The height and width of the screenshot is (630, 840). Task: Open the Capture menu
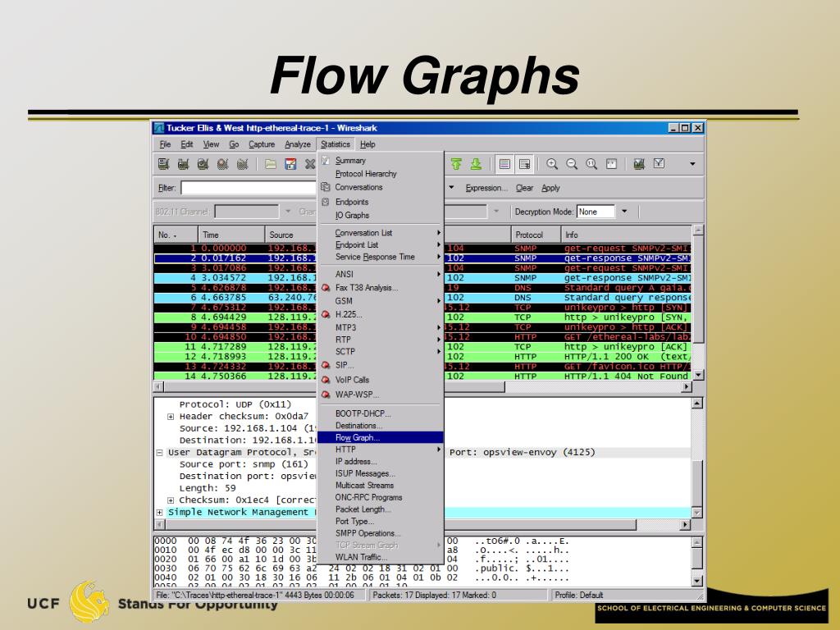(x=262, y=144)
